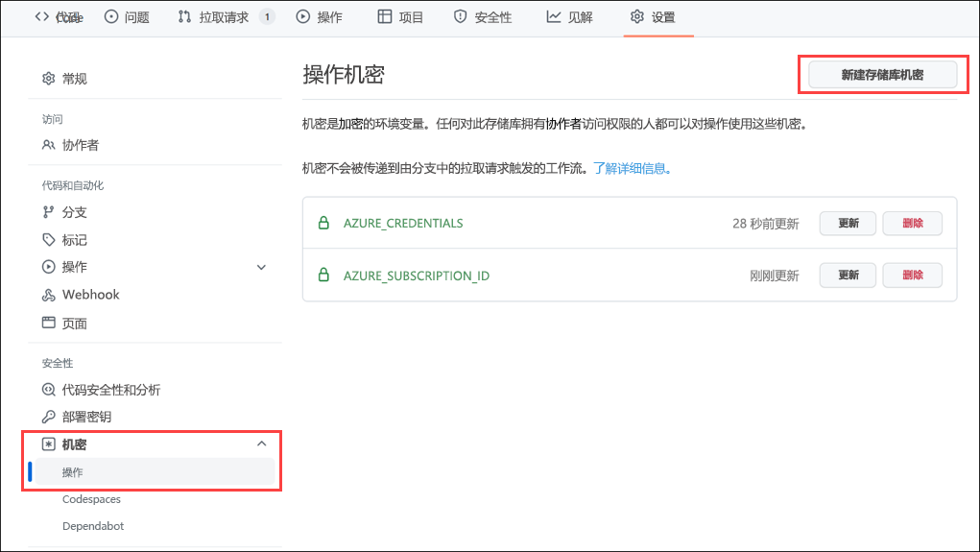Click the 28 秒前更新 timestamp
The image size is (980, 552).
click(766, 224)
